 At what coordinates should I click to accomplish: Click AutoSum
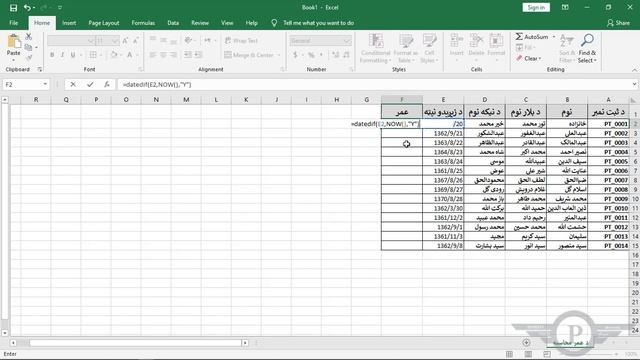[x=532, y=37]
